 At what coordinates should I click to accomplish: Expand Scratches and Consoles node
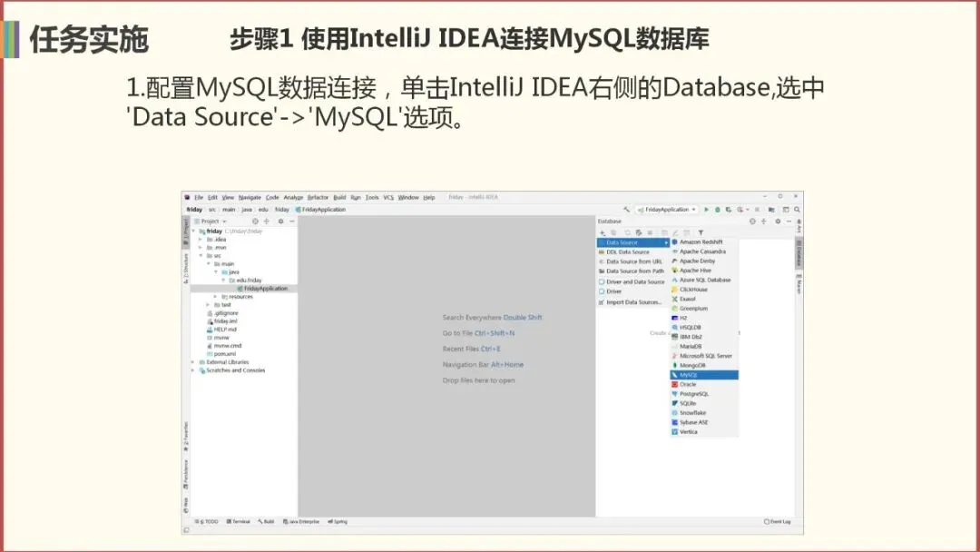pyautogui.click(x=193, y=370)
